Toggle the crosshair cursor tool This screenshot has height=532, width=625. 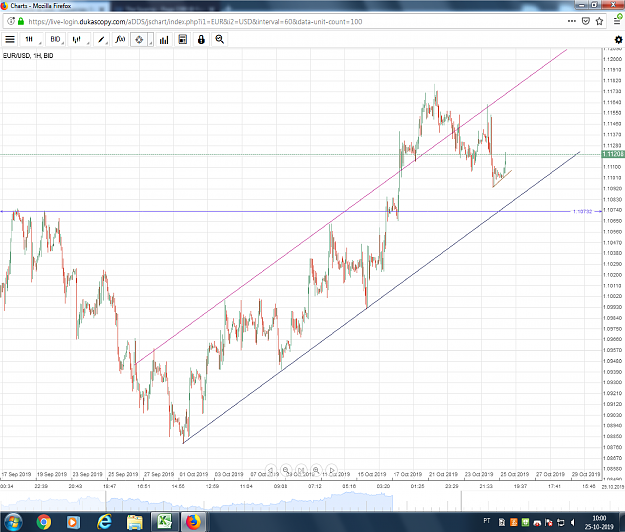(x=139, y=39)
